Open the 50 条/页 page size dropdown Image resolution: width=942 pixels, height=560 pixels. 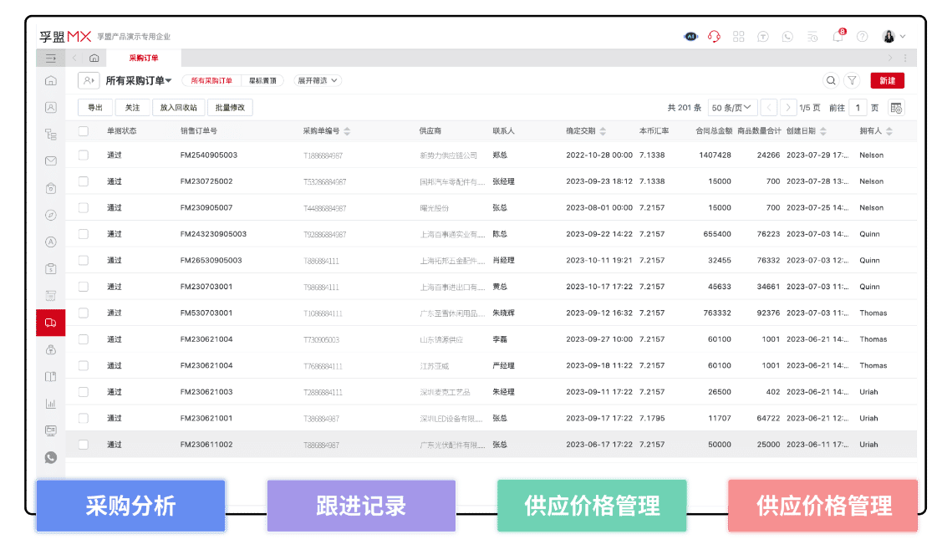pos(732,107)
